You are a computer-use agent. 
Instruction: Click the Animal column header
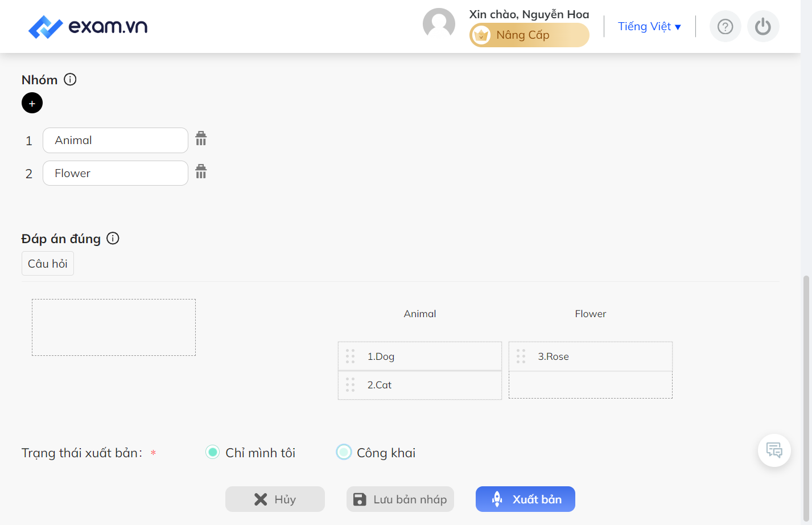point(420,314)
